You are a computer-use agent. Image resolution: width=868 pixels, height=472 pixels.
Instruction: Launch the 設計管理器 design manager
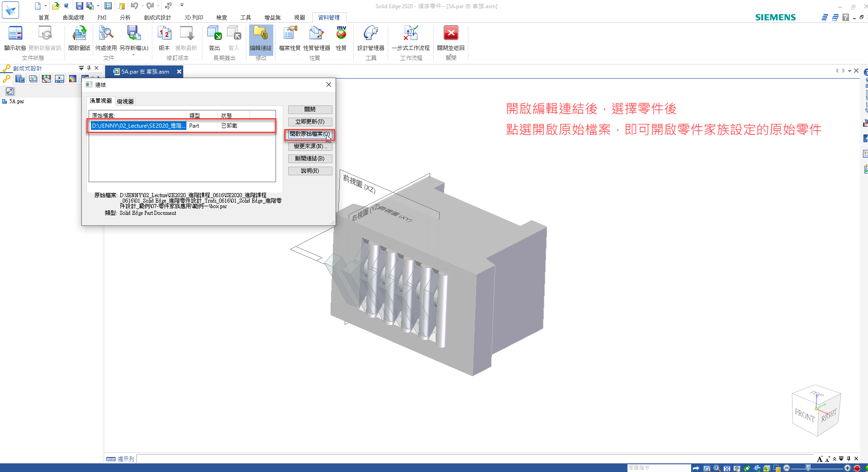[371, 38]
